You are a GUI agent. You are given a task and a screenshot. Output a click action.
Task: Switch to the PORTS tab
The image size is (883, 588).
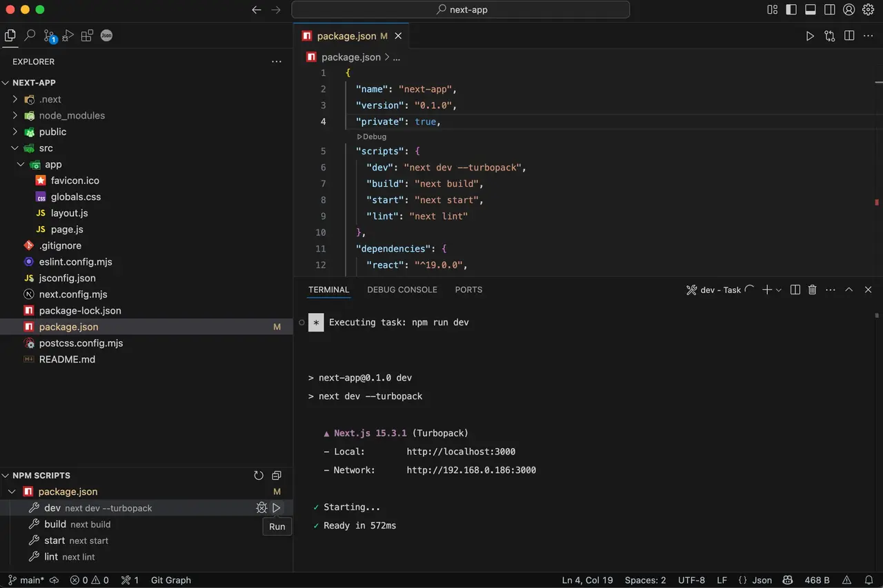pyautogui.click(x=468, y=290)
